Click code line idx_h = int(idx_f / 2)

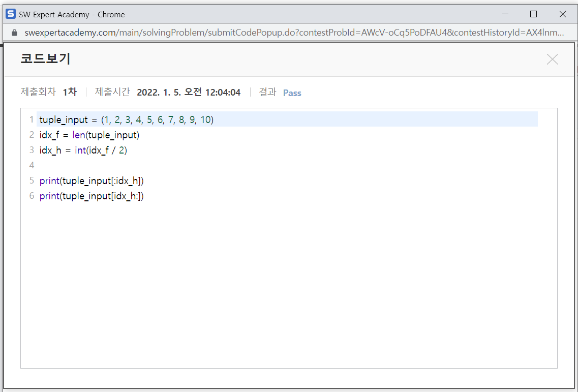[83, 150]
